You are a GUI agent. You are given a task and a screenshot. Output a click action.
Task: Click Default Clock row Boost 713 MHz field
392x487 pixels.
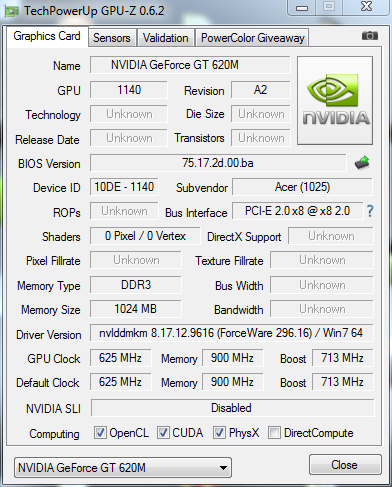(343, 382)
